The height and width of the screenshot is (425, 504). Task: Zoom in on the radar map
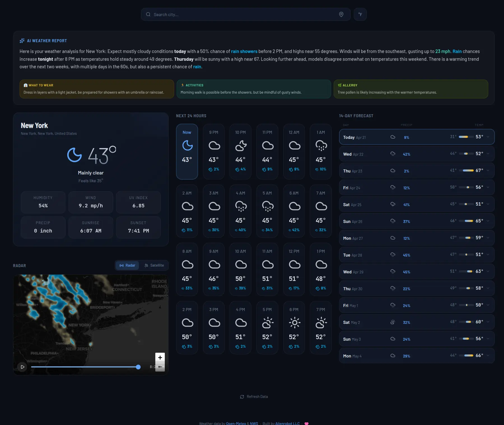(160, 357)
